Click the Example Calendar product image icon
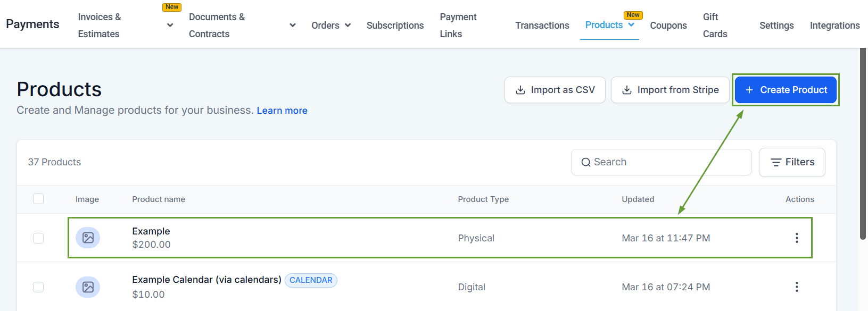Viewport: 868px width, 311px height. point(88,287)
